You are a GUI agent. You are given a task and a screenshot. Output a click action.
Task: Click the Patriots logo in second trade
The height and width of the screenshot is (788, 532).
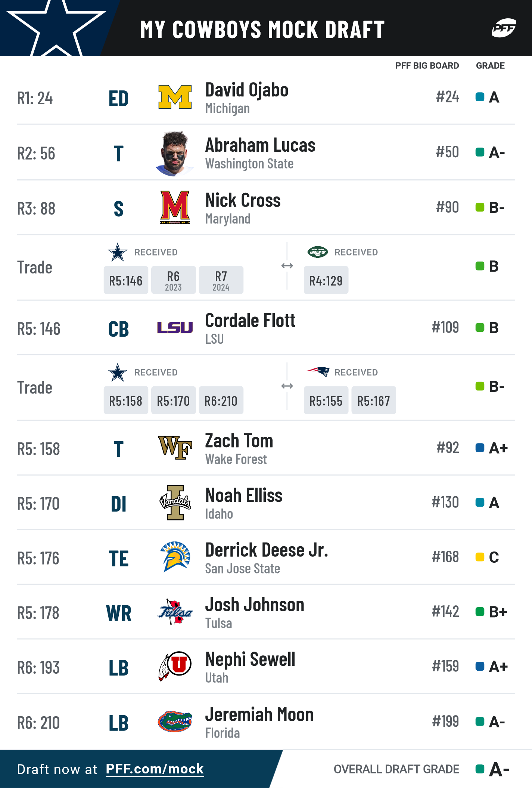pos(318,372)
